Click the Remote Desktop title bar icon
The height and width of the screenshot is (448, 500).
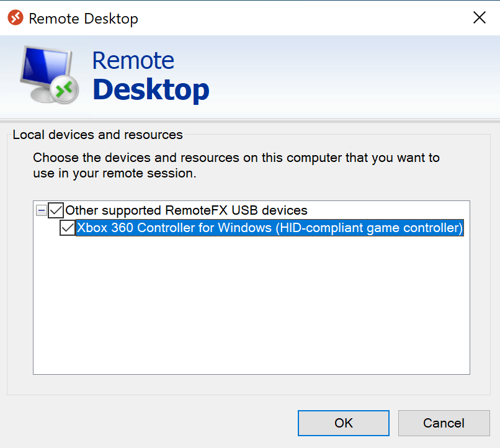[x=16, y=18]
